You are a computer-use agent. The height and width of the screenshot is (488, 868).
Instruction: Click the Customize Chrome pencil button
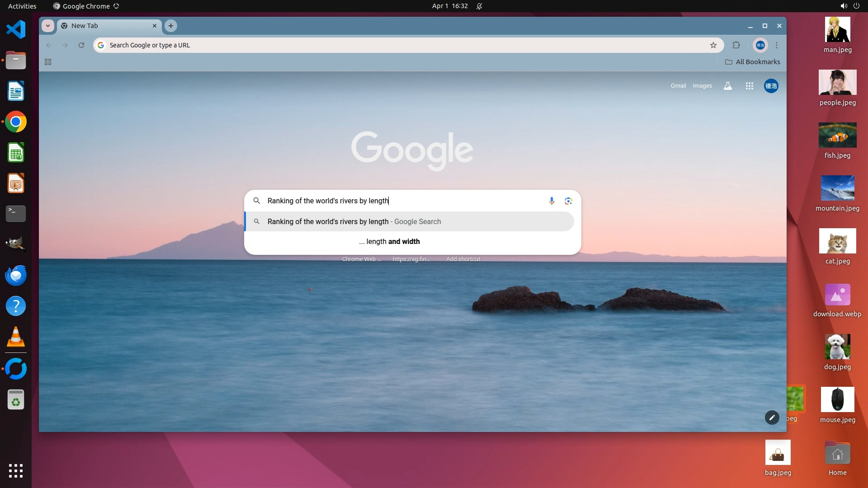(x=772, y=418)
